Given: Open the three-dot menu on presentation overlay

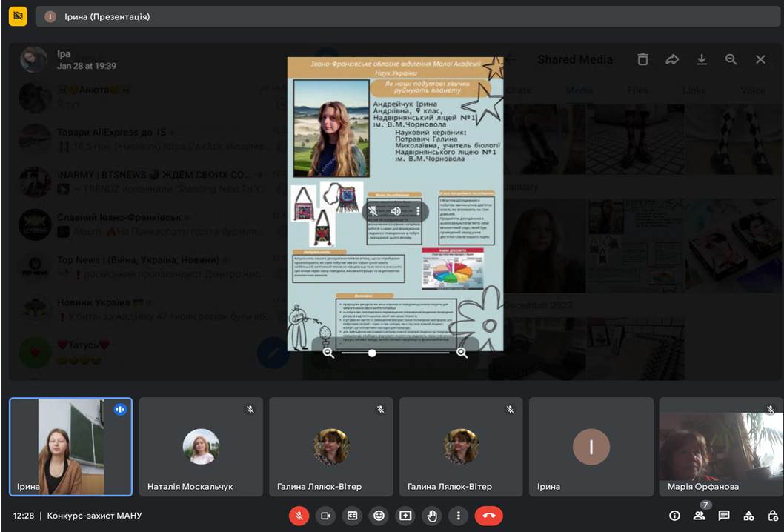Looking at the screenshot, I should coord(418,211).
